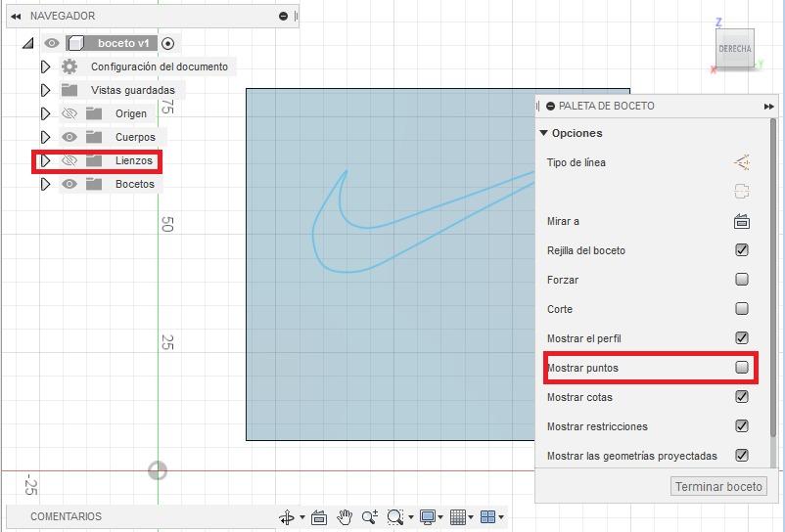Select the Zoom plus/minus tool

tap(370, 517)
